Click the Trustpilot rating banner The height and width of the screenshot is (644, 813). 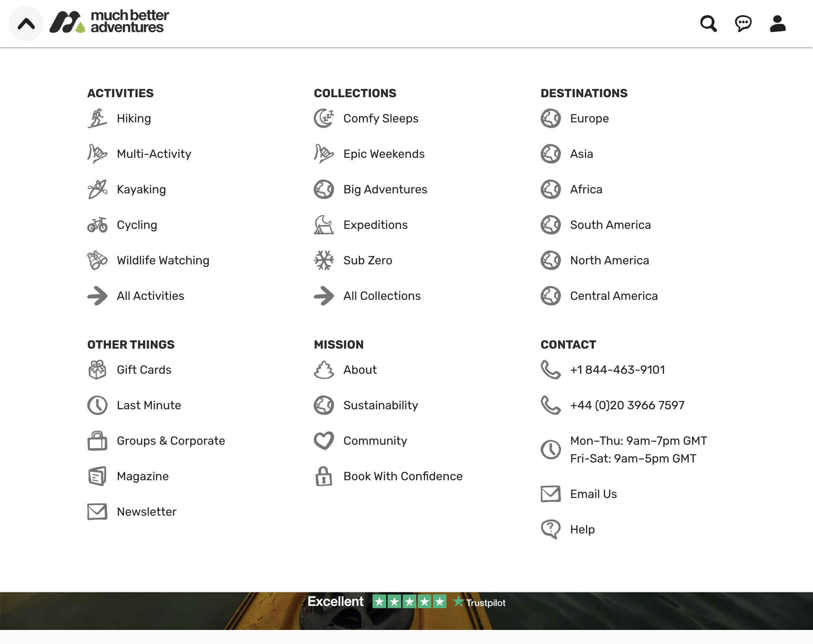click(406, 602)
